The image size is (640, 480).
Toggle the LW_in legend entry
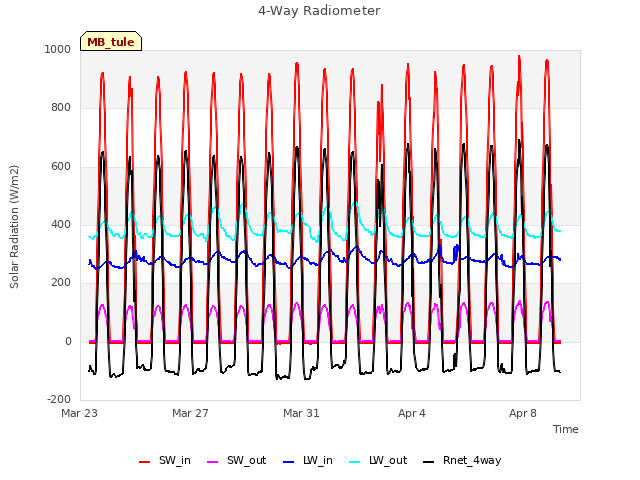point(308,460)
